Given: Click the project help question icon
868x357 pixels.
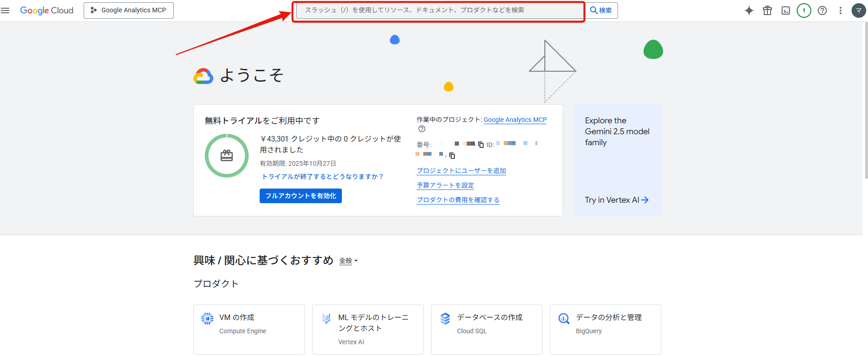Looking at the screenshot, I should point(422,129).
